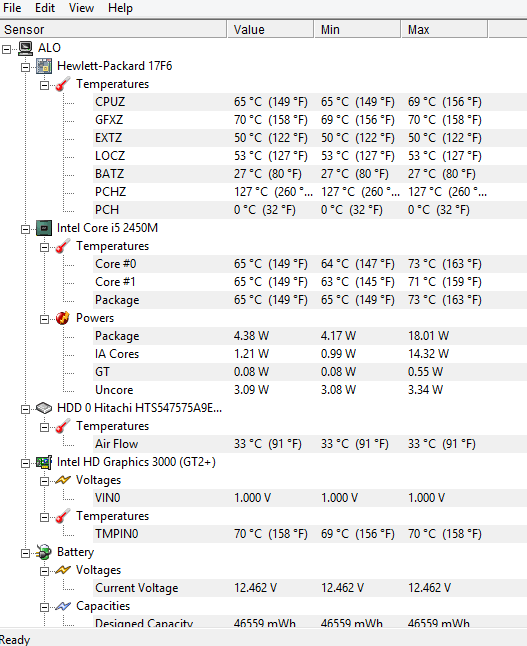Collapse the Intel HD Graphics 3000 node
Image resolution: width=527 pixels, height=646 pixels.
pos(26,463)
